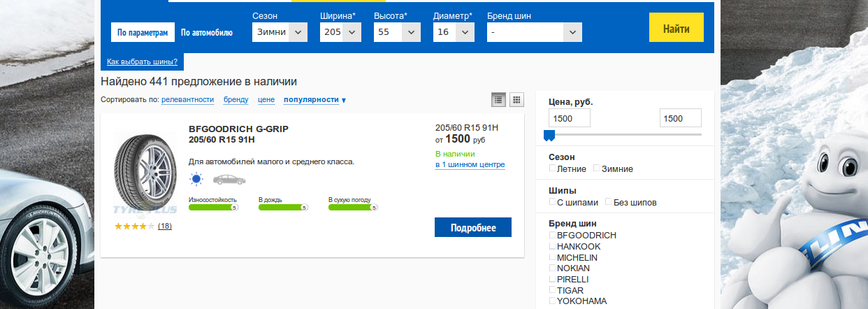Check the NOKIAN brand filter

553,268
